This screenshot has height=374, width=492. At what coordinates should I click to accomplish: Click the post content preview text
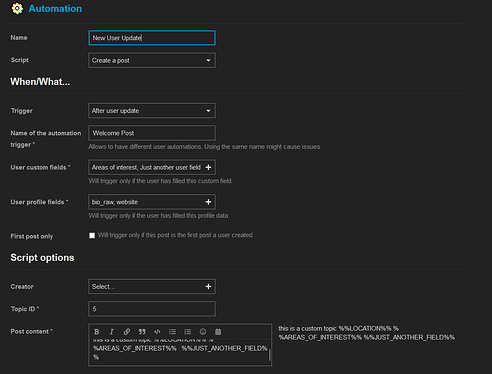(x=367, y=333)
